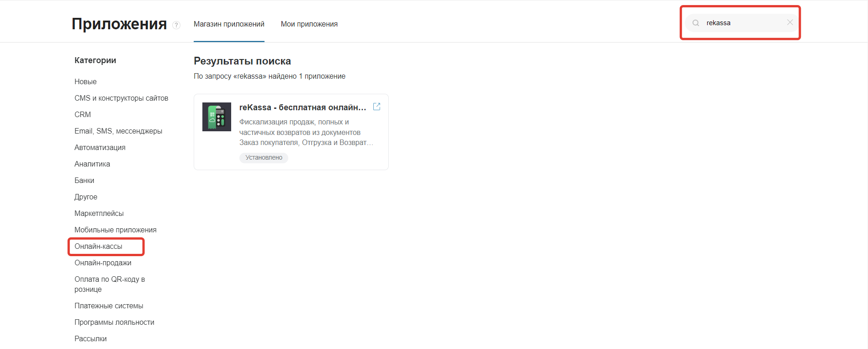Select the Онлайн-продажи category

(x=103, y=263)
